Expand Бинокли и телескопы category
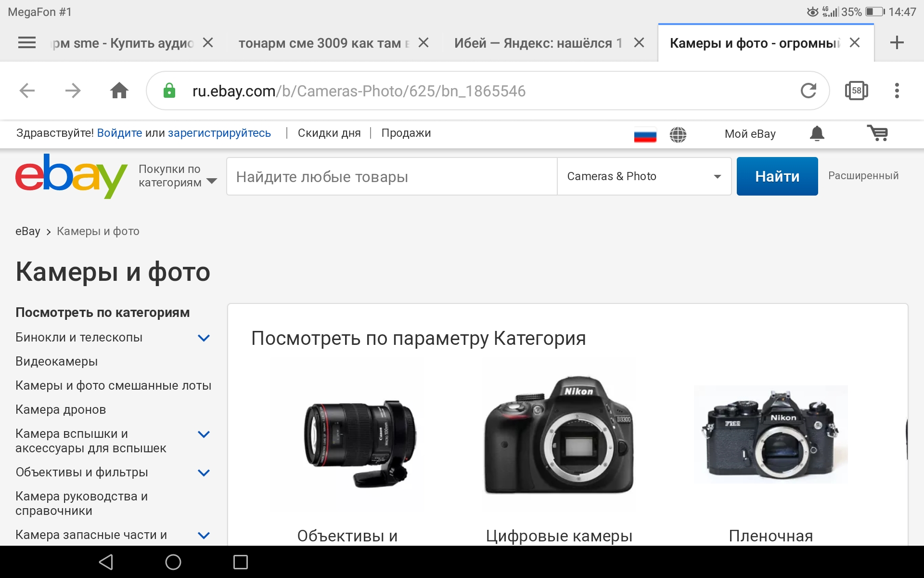The image size is (924, 578). pyautogui.click(x=204, y=338)
